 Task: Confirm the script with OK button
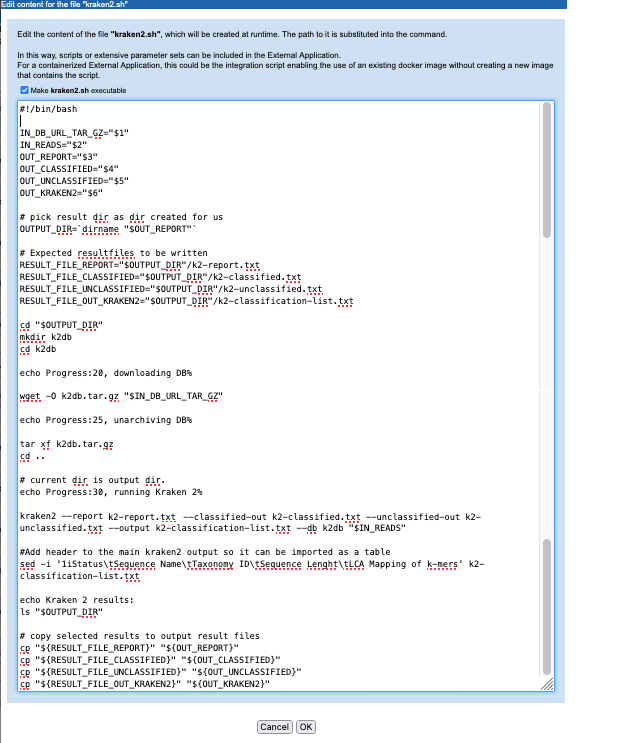(306, 727)
